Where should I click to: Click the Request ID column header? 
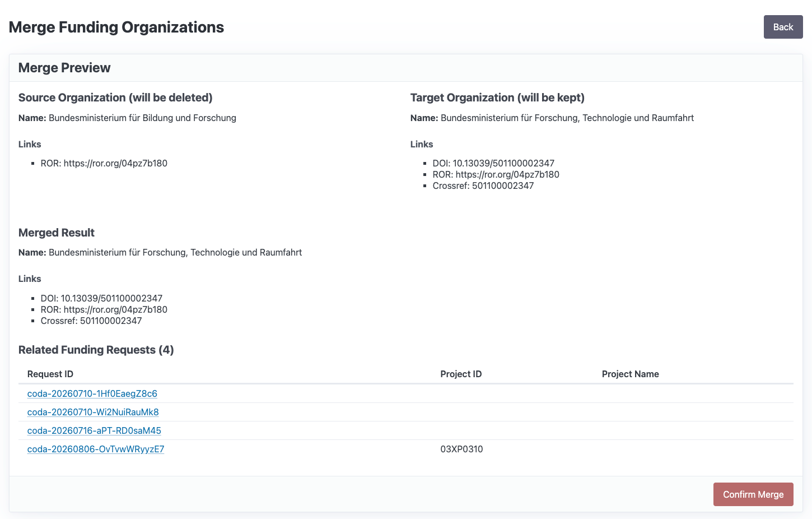(x=50, y=374)
